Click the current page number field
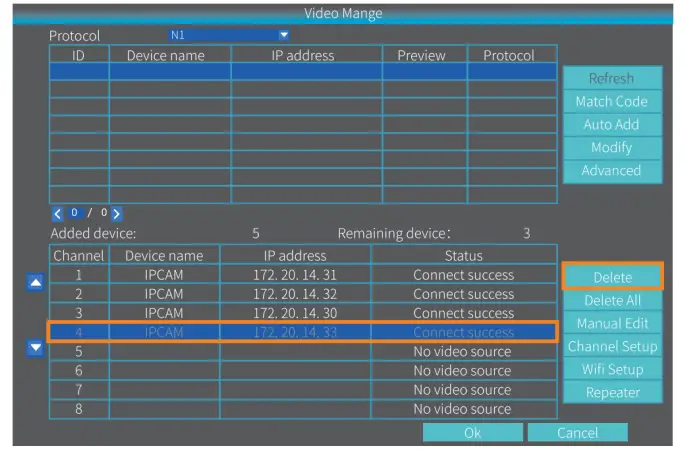Viewport: 685px width, 451px height. [x=75, y=213]
